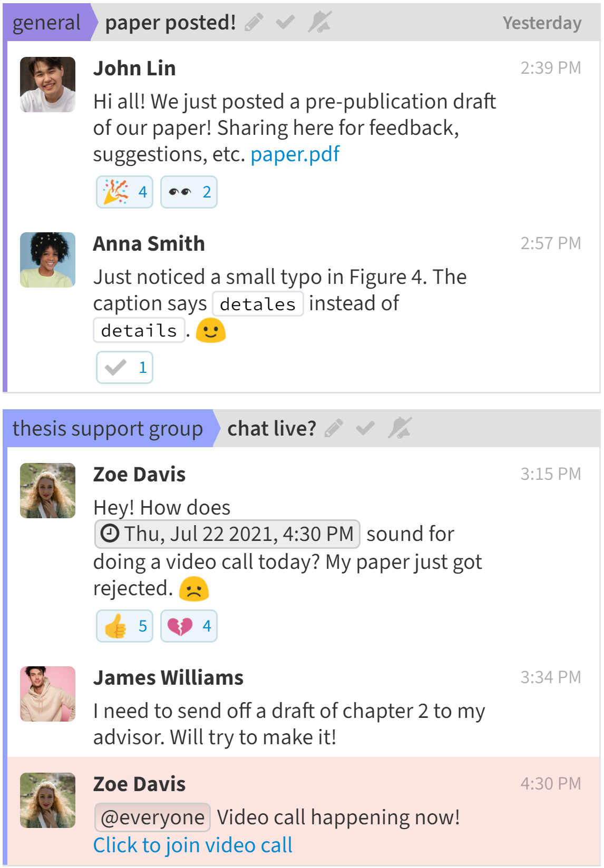Toggle party popper reaction on John's message

(x=124, y=192)
